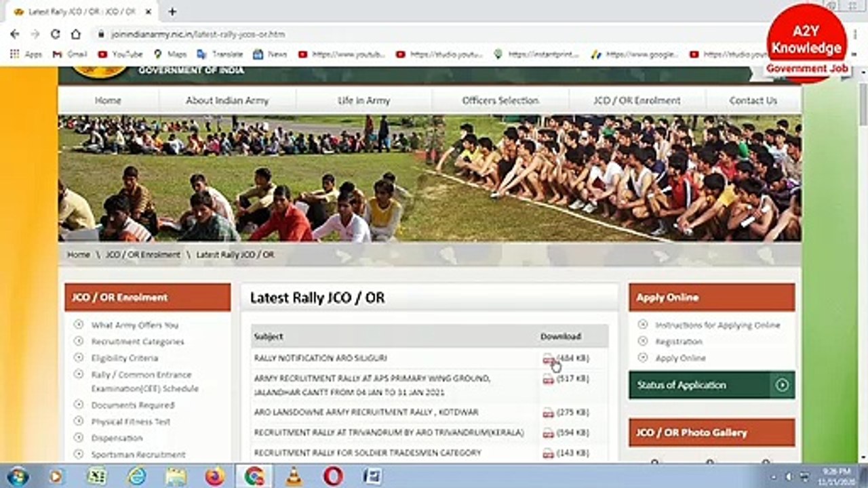The height and width of the screenshot is (488, 868).
Task: Open Physical Fitness Test link
Action: coord(131,422)
